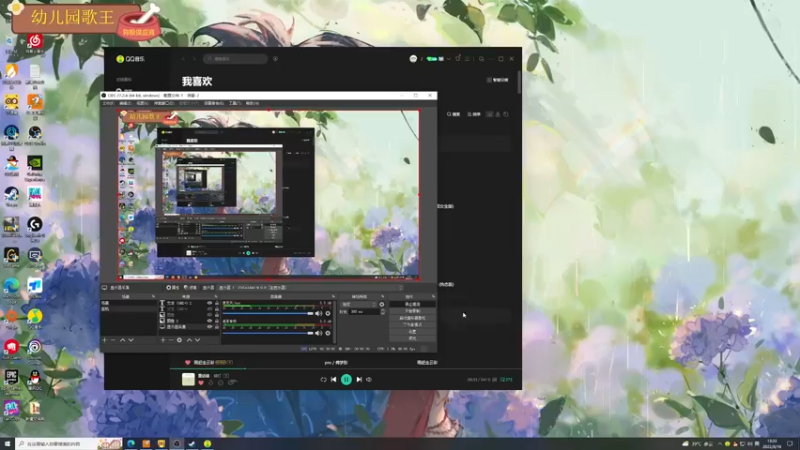Open the Steam desktop shortcut
The height and width of the screenshot is (450, 800).
pos(11,196)
